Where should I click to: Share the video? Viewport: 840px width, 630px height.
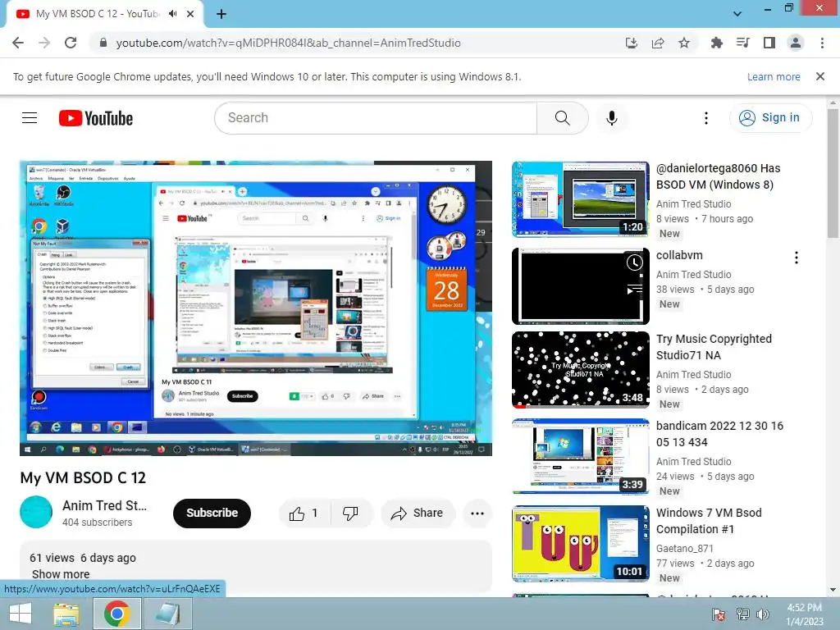(418, 514)
